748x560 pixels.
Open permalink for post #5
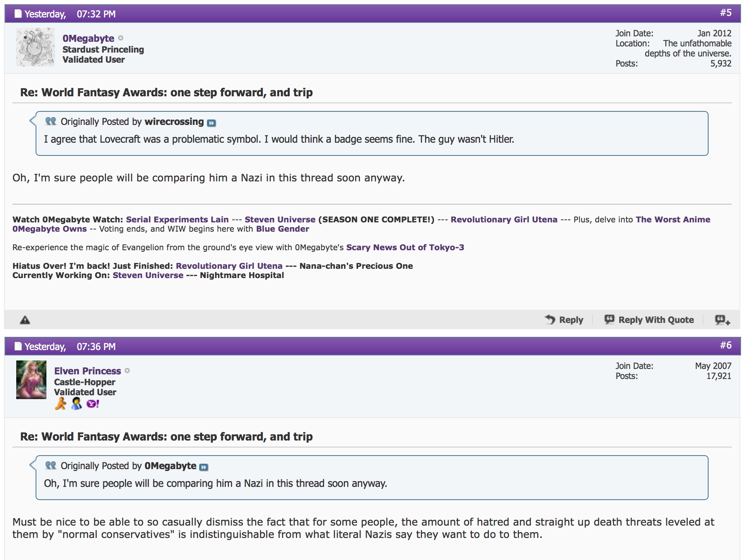pyautogui.click(x=726, y=13)
